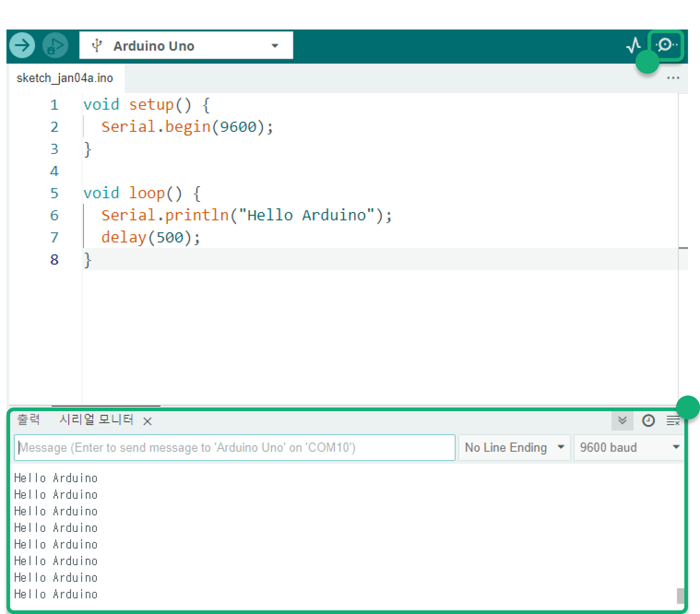Toggle timestamp display in serial monitor
Viewport: 700px width, 614px height.
coord(648,420)
